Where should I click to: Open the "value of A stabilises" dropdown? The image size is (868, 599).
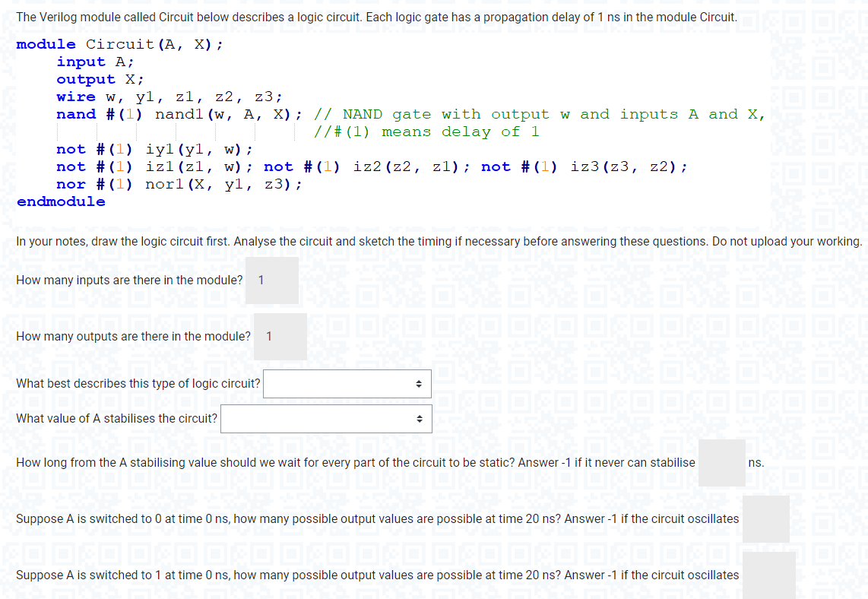pos(325,418)
